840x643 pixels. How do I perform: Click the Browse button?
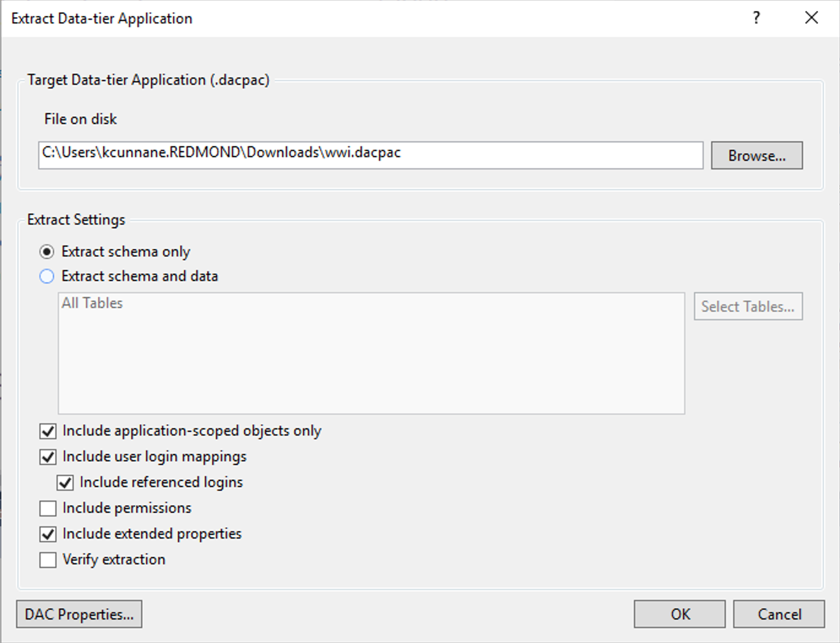[757, 155]
